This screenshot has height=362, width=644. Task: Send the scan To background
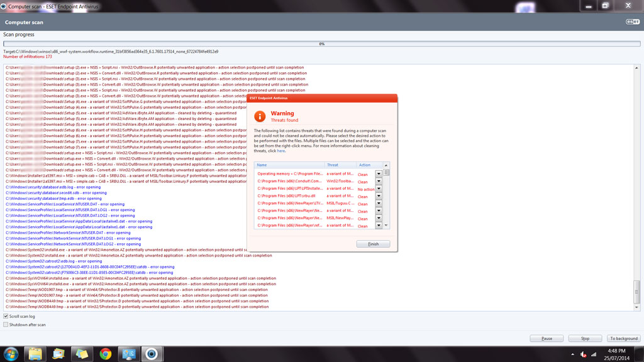coord(624,338)
